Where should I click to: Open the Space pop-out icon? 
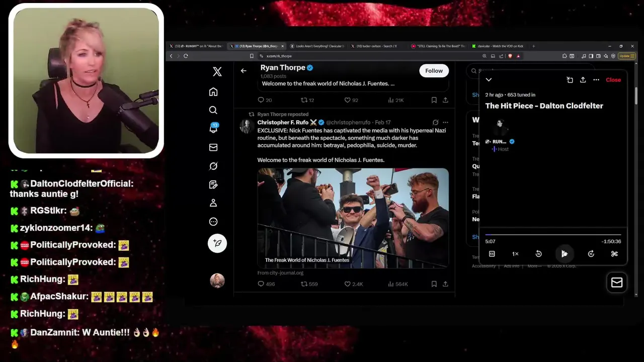click(x=570, y=80)
